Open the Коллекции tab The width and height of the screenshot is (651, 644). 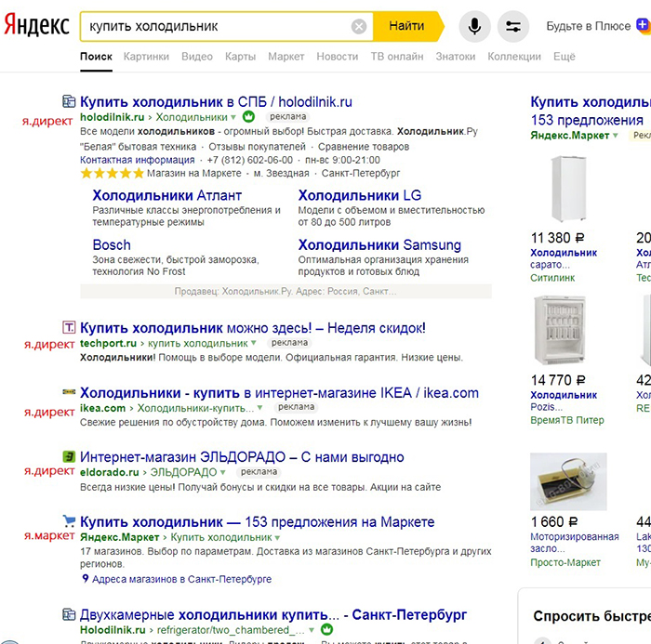(514, 57)
